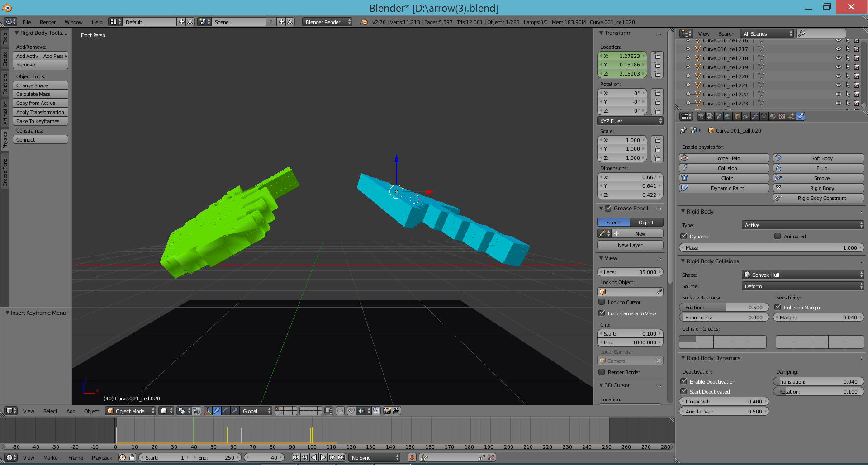This screenshot has width=868, height=465.
Task: Select the scale manipulator icon
Action: pos(235,411)
